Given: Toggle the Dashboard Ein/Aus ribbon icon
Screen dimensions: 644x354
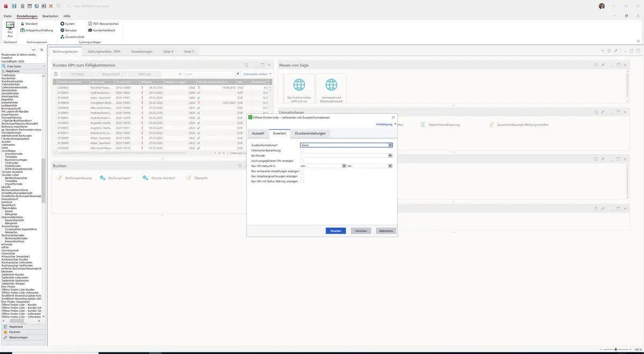Looking at the screenshot, I should point(10,29).
